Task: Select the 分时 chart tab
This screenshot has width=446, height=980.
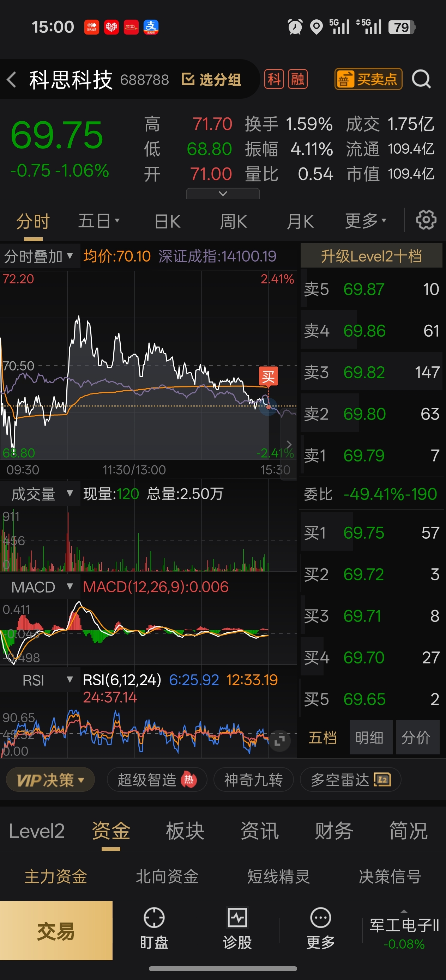Action: point(33,221)
